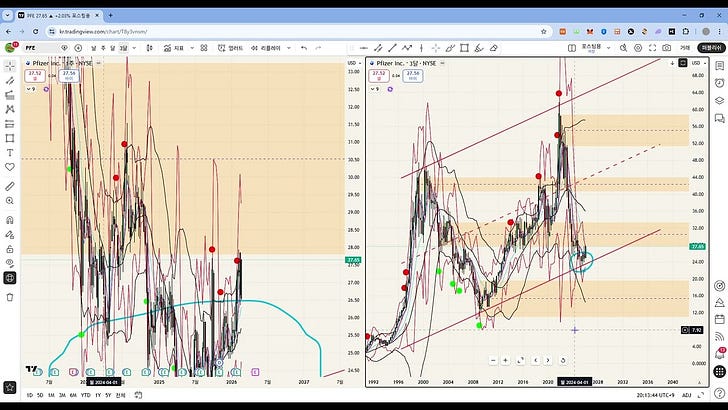Screen dimensions: 728x410
Task: Select the ruler measure tool
Action: pos(10,186)
